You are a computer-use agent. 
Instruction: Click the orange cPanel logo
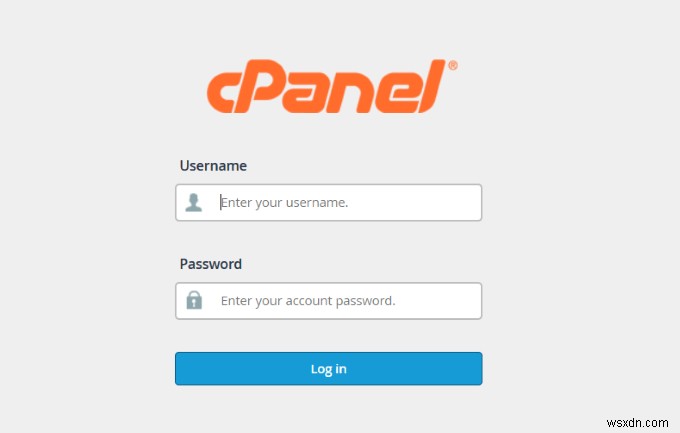pyautogui.click(x=327, y=90)
